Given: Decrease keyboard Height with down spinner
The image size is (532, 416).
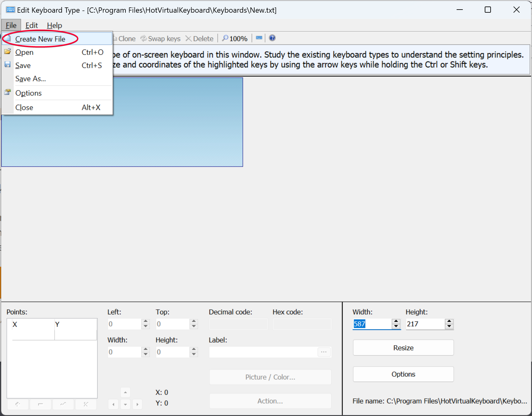Looking at the screenshot, I should pos(449,326).
